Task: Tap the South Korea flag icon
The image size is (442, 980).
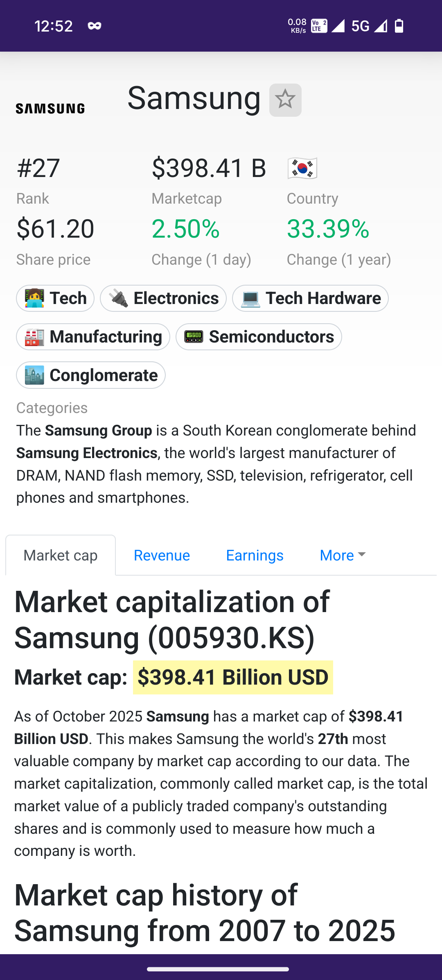Action: (302, 168)
